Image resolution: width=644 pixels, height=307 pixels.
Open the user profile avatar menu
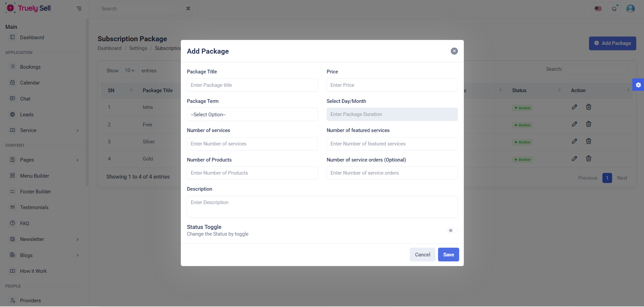click(x=631, y=8)
